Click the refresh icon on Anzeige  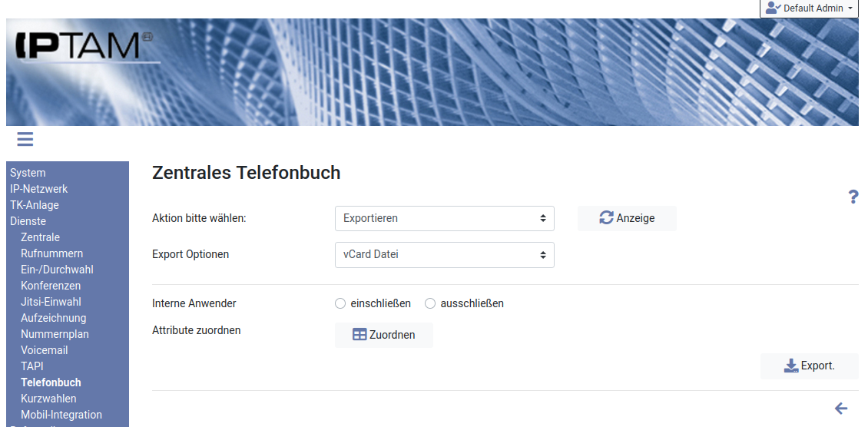[x=607, y=218]
